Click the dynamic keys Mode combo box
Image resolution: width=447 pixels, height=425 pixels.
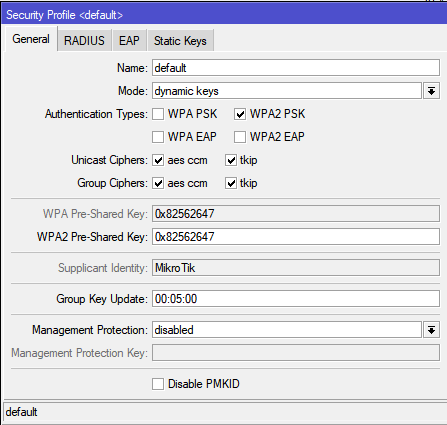287,91
